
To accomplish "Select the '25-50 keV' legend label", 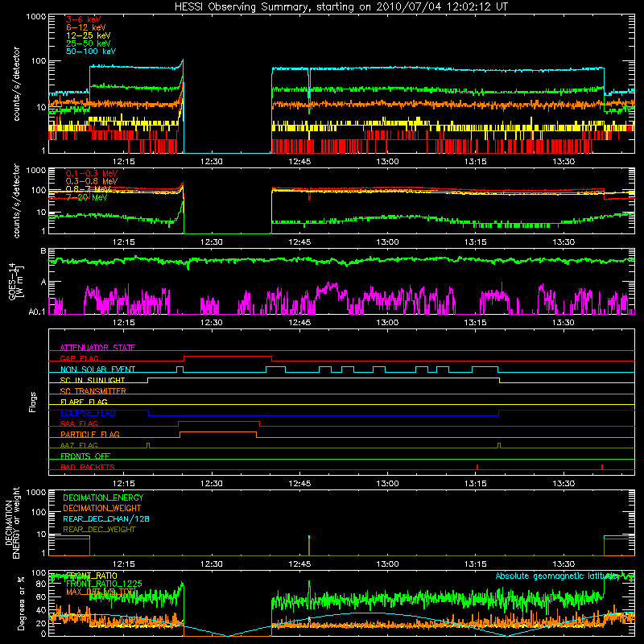I will (x=89, y=43).
